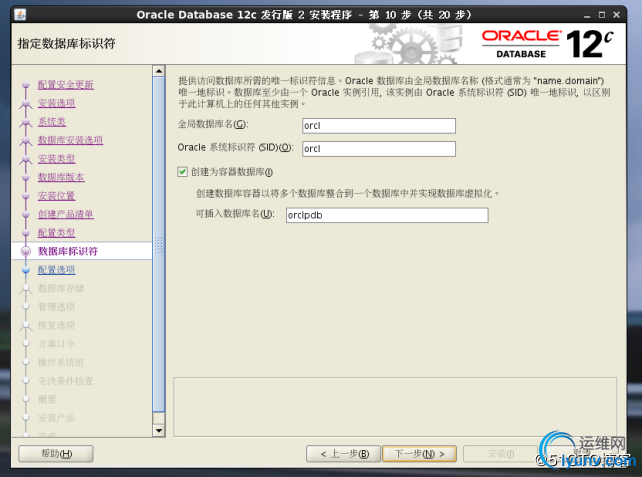Screen dimensions: 642x477
Task: Maximize the Oracle installer window
Action: pos(601,15)
